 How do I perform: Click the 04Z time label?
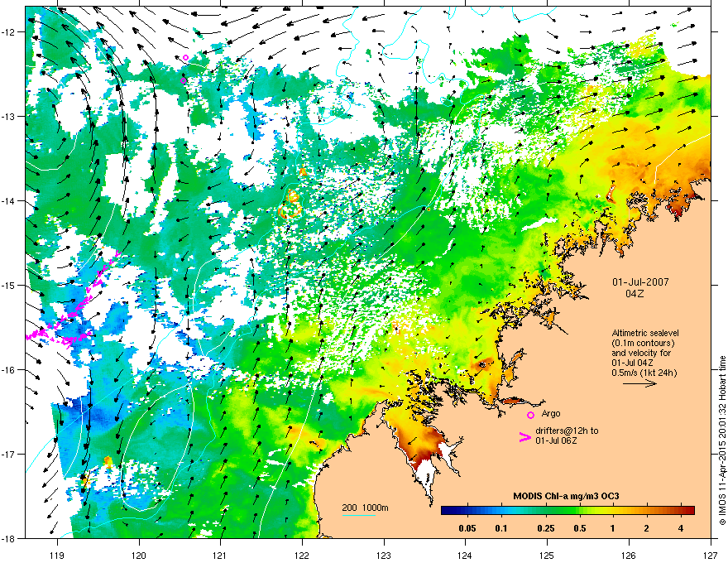tap(635, 294)
